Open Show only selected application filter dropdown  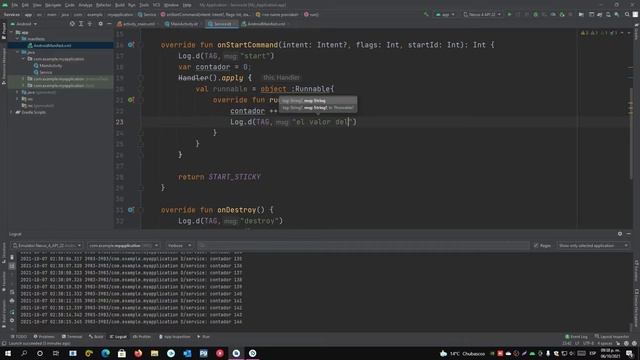[x=593, y=245]
